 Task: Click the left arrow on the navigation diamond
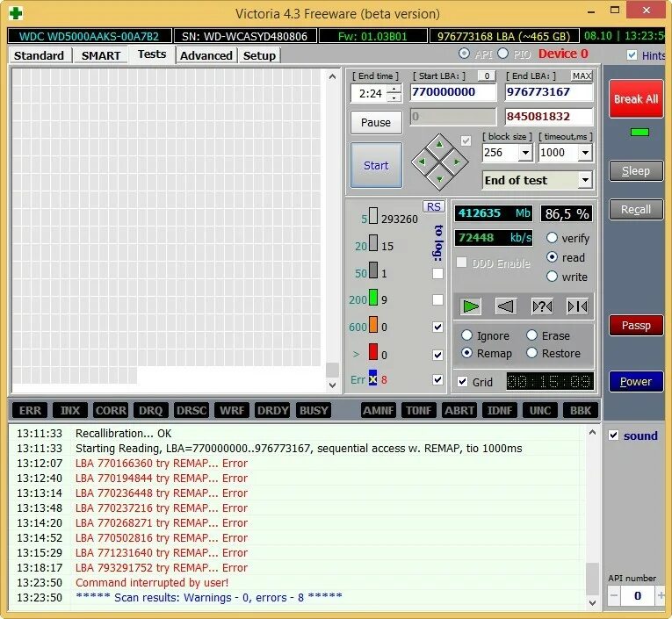[422, 162]
